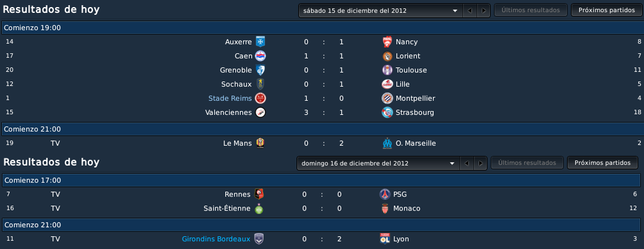Screen dimensions: 644x249
Task: Click the Stade Reims crest
Action: pos(260,98)
